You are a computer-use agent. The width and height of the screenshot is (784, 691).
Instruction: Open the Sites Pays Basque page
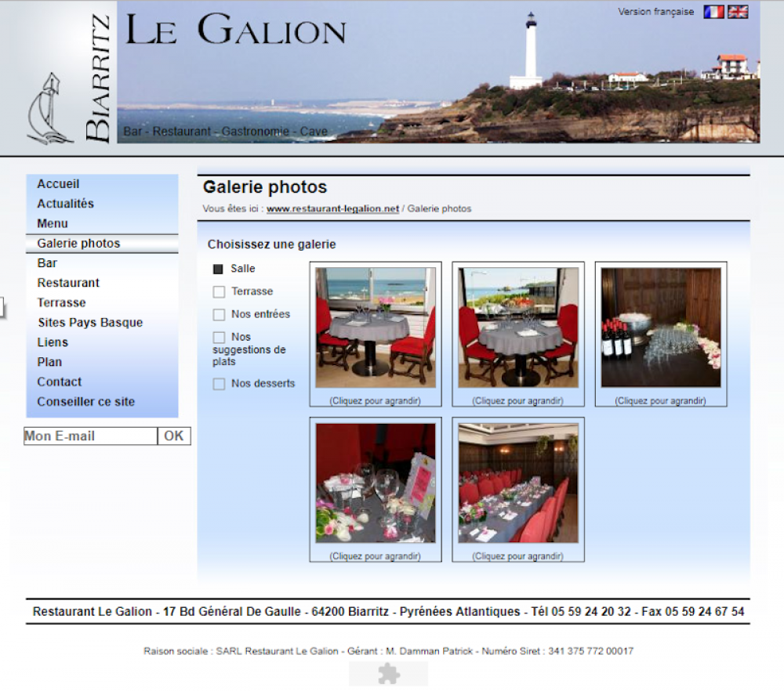coord(90,323)
